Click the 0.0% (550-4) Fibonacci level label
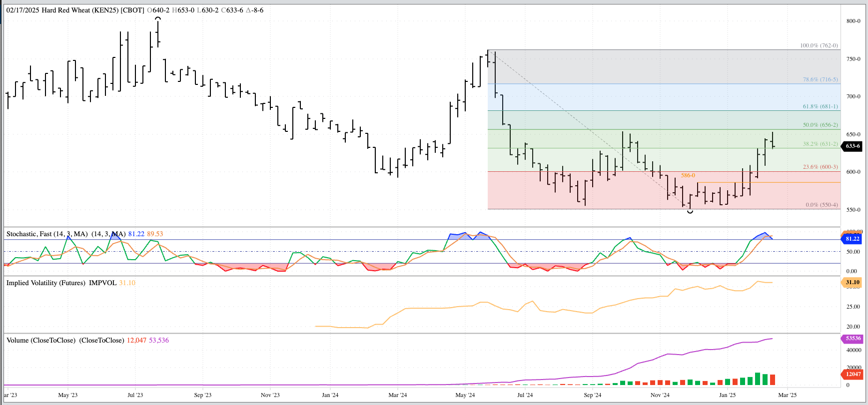This screenshot has height=405, width=868. tap(822, 205)
